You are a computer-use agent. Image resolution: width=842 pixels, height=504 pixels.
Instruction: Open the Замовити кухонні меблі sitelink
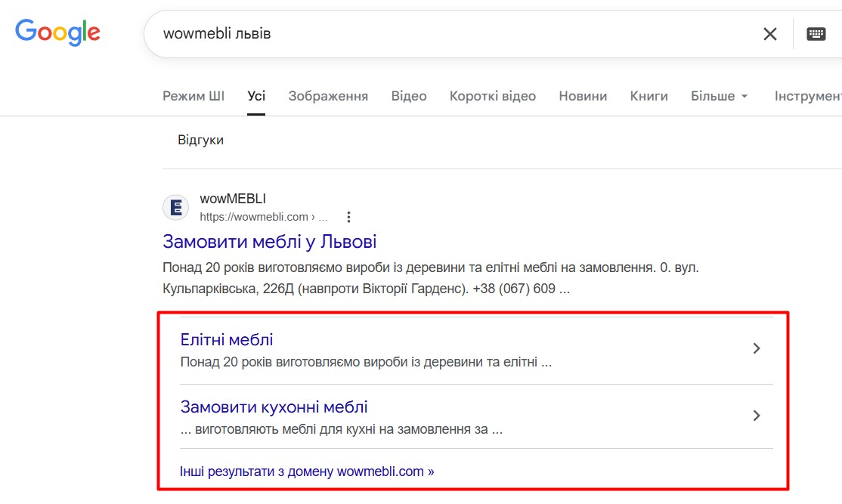click(x=274, y=407)
